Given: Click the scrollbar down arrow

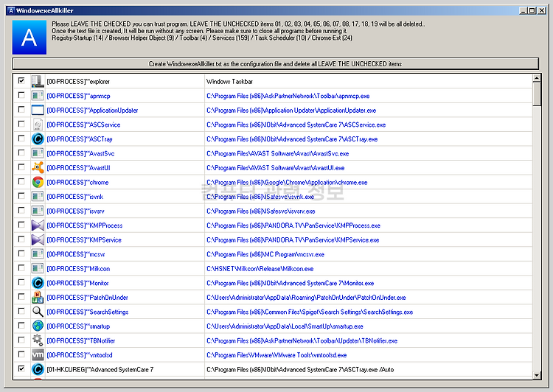Looking at the screenshot, I should pyautogui.click(x=537, y=375).
